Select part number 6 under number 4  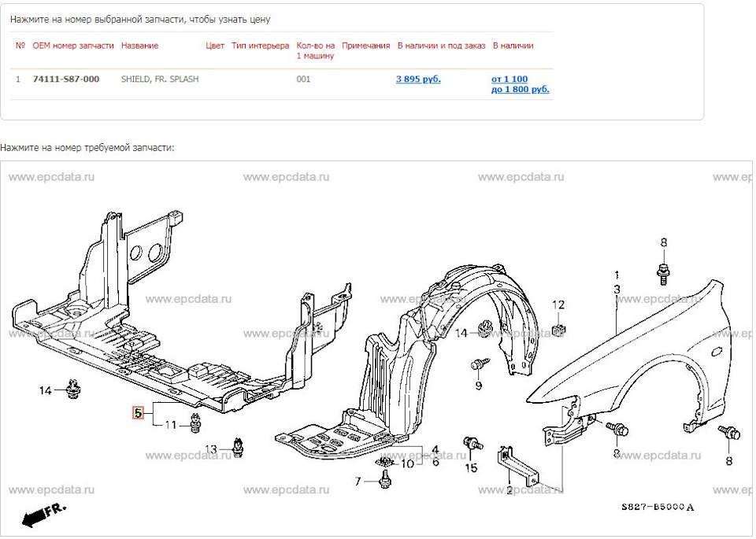[435, 462]
